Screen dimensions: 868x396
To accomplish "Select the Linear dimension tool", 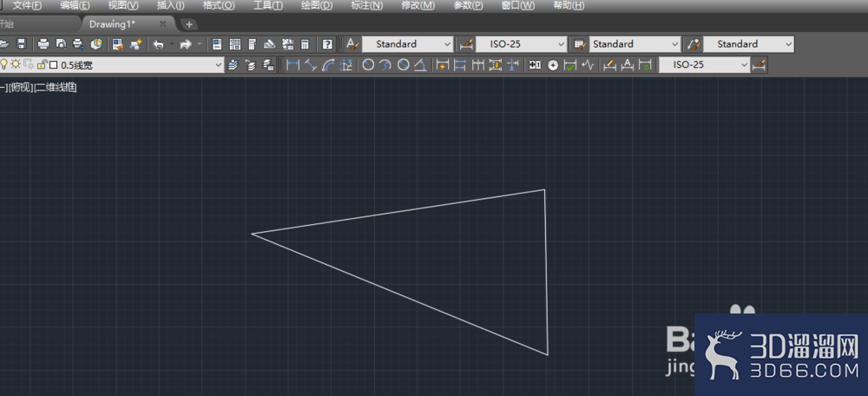I will pos(293,65).
